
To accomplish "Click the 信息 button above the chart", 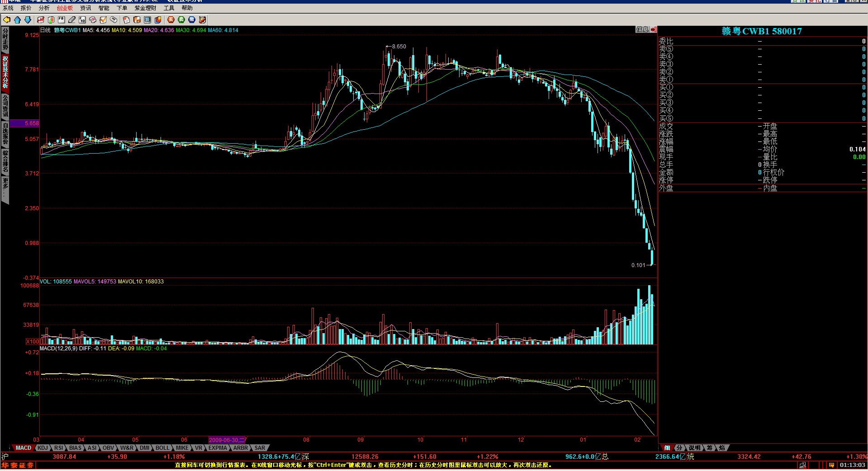I will point(642,29).
